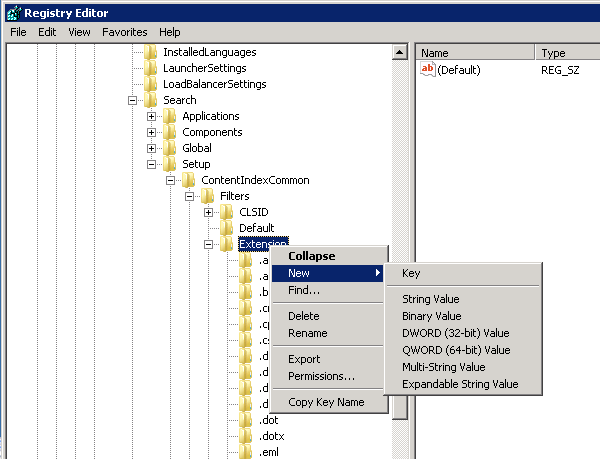Click the .dotx folder icon
Viewport: 600px width, 459px height.
click(246, 436)
